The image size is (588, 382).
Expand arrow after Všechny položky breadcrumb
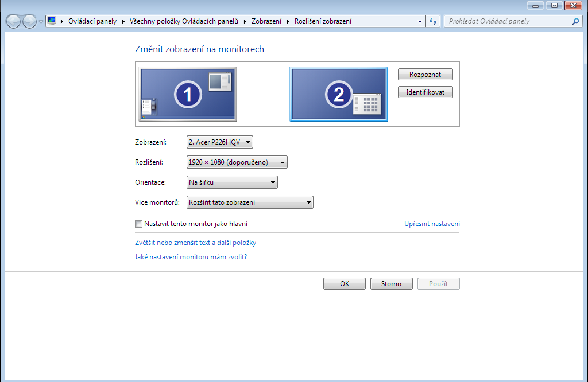click(x=245, y=21)
